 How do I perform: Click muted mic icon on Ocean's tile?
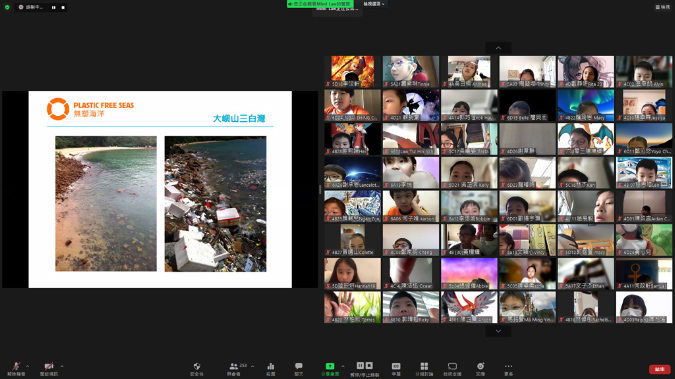click(387, 286)
